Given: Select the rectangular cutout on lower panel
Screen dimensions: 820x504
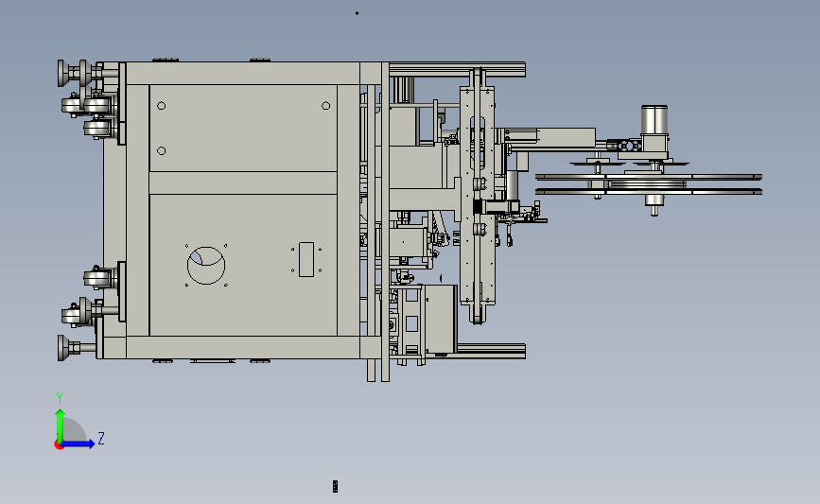Looking at the screenshot, I should tap(306, 259).
